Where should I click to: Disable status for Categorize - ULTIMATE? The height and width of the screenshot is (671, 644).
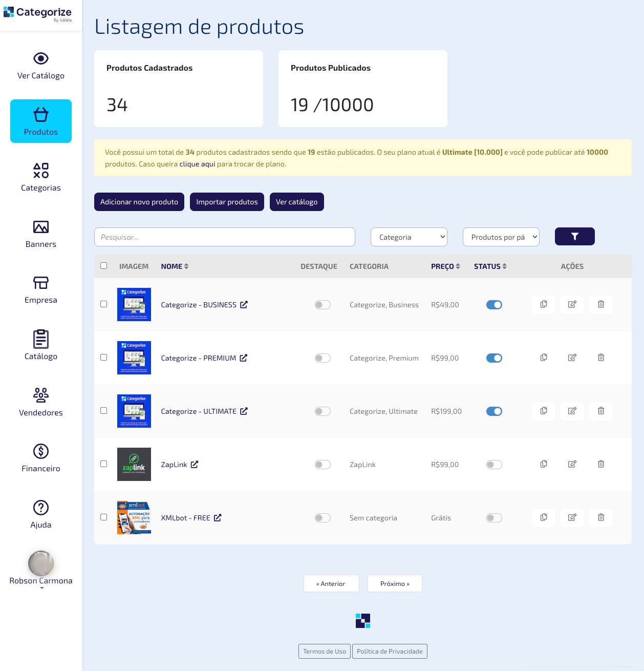tap(494, 411)
